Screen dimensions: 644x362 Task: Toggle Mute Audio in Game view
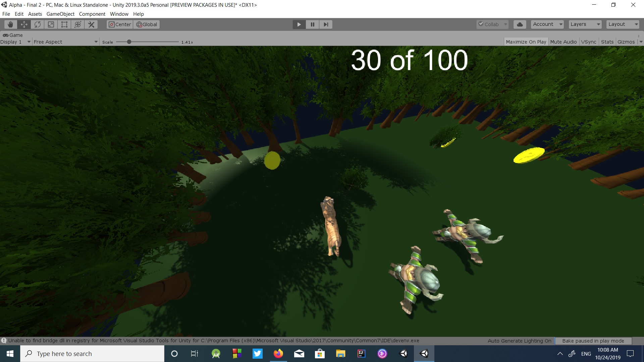point(563,42)
